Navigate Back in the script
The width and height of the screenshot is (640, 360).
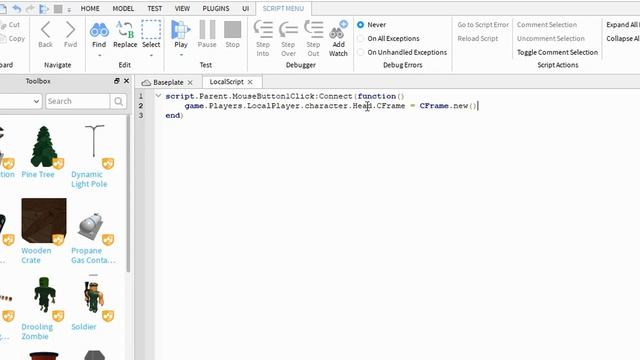[x=45, y=34]
